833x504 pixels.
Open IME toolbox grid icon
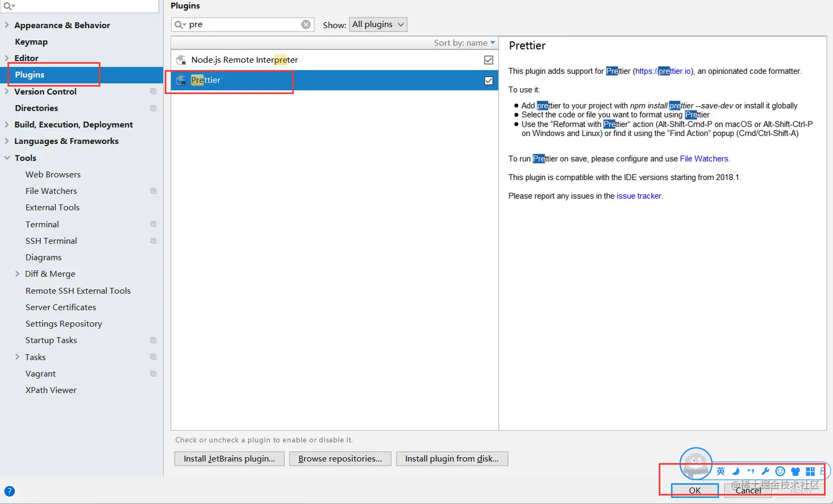810,471
